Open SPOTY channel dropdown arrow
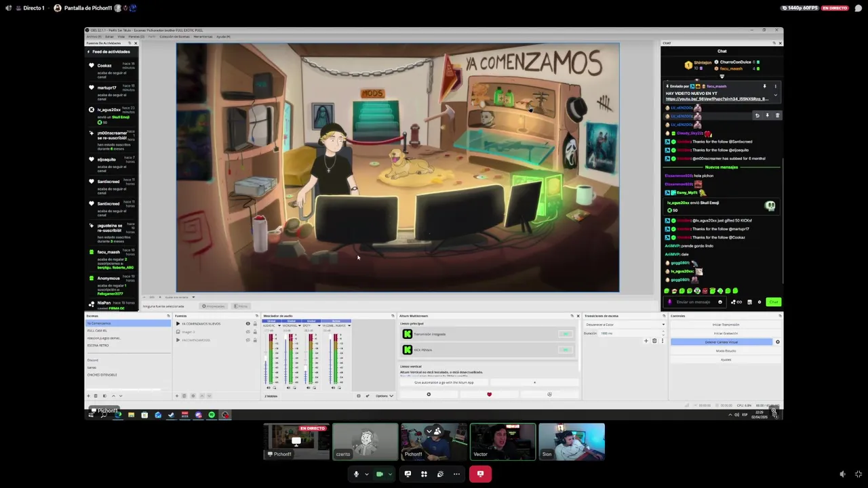This screenshot has width=868, height=488. (x=319, y=325)
